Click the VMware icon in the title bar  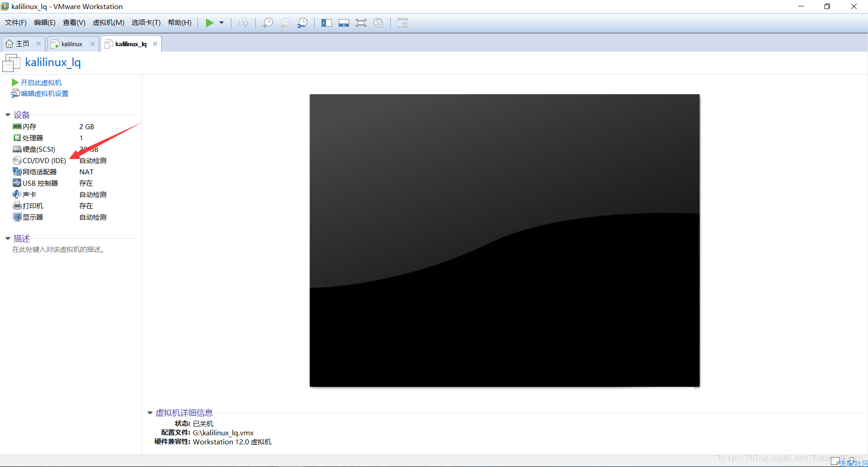coord(5,6)
